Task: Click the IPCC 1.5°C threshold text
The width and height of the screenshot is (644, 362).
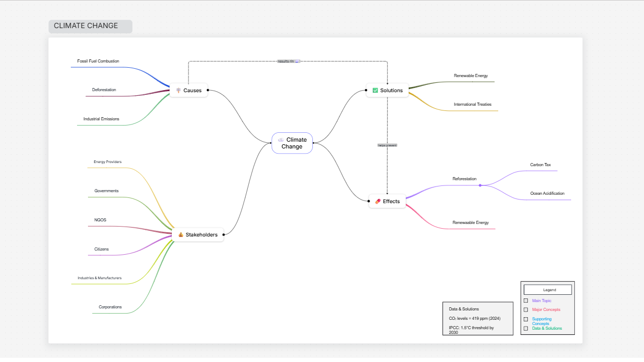Action: tap(471, 330)
